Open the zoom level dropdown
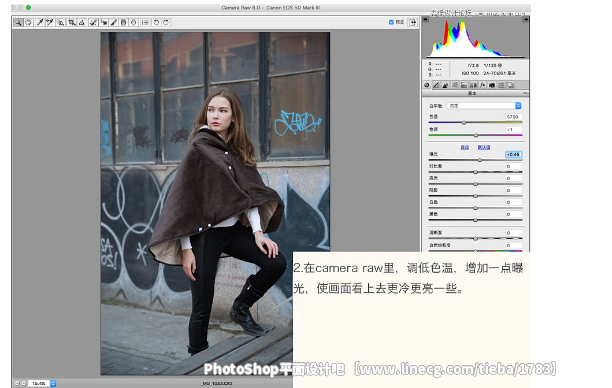Viewport: 612px width, 388px height. click(53, 384)
